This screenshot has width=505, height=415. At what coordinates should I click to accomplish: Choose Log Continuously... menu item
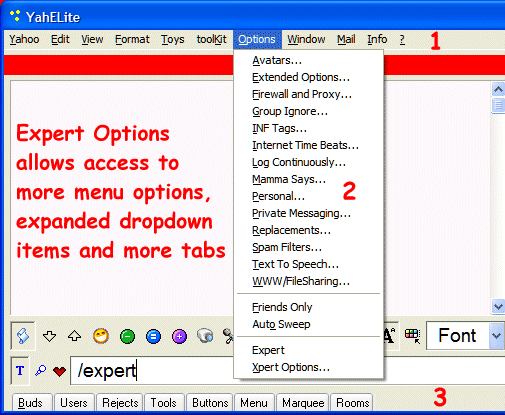[x=309, y=162]
